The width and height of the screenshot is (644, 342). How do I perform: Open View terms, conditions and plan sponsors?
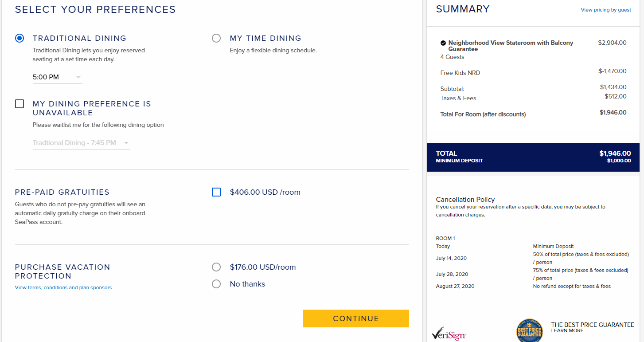point(63,287)
